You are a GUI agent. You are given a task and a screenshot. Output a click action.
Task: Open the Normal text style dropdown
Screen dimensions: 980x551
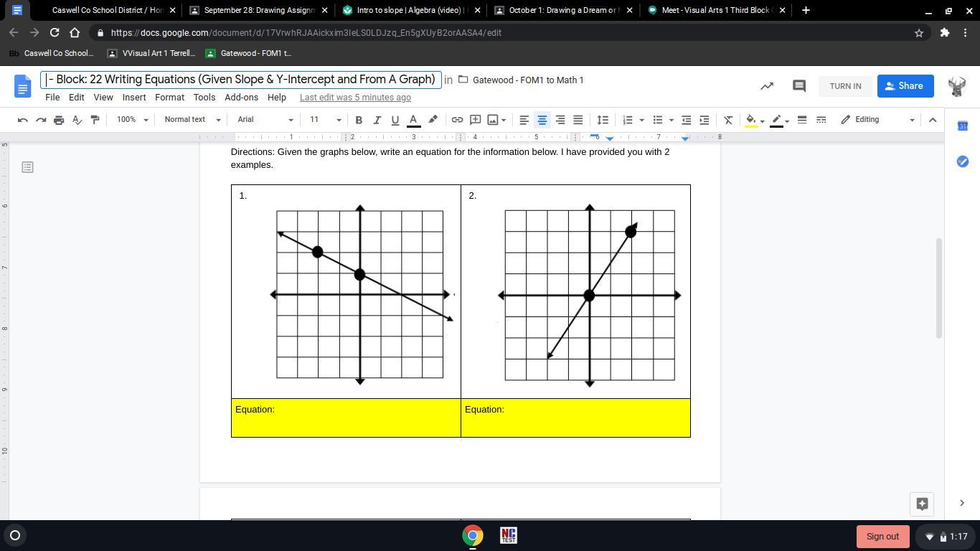192,120
